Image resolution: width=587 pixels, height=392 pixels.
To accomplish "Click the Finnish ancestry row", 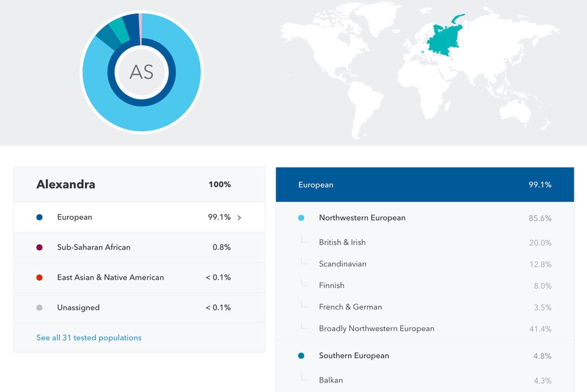I will click(x=425, y=286).
